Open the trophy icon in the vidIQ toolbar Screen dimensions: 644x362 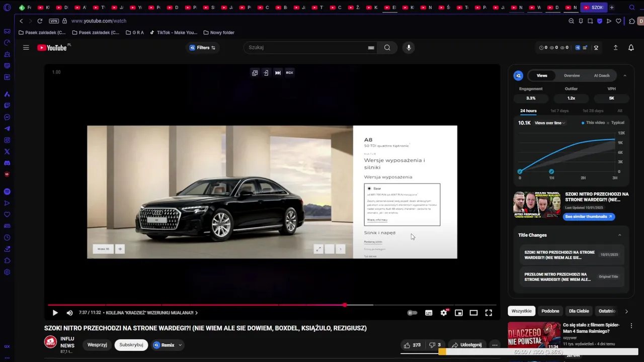pyautogui.click(x=596, y=48)
